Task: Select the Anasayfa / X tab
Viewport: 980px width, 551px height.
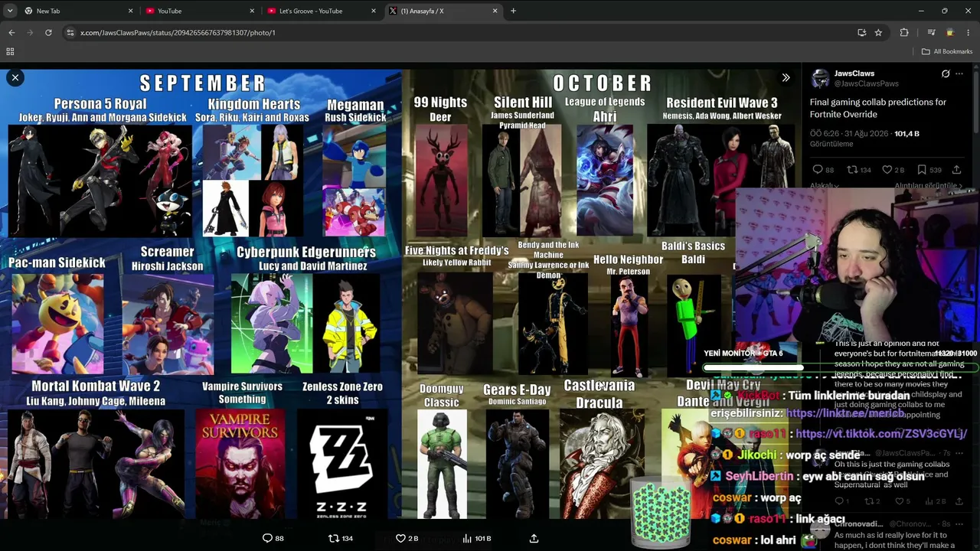Action: (x=443, y=11)
